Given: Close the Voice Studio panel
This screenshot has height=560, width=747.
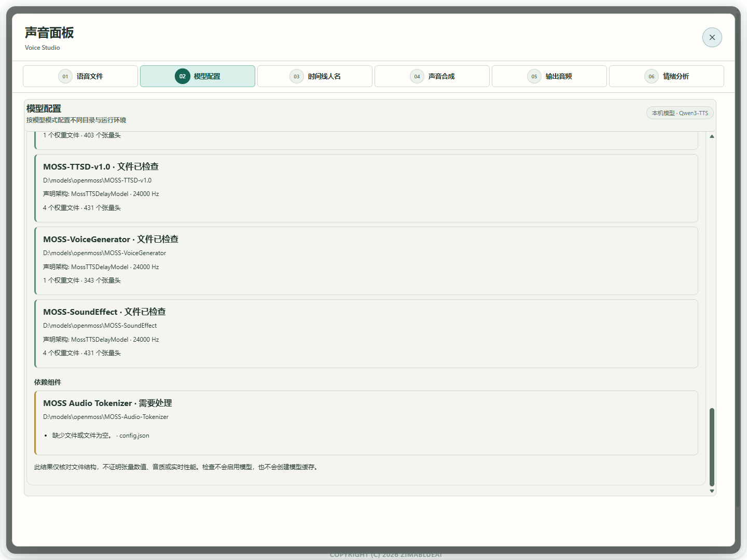Looking at the screenshot, I should [712, 37].
